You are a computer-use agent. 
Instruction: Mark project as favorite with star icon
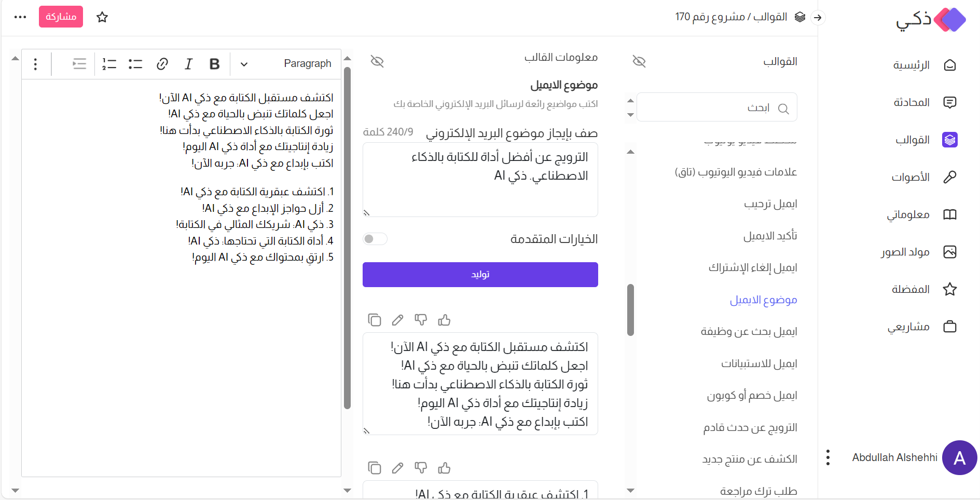[x=102, y=17]
